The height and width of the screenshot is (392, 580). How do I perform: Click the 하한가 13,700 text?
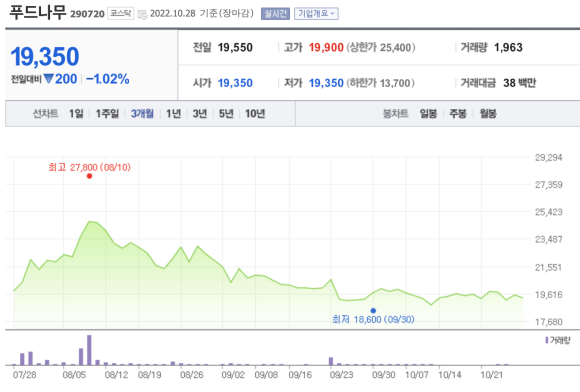point(380,83)
